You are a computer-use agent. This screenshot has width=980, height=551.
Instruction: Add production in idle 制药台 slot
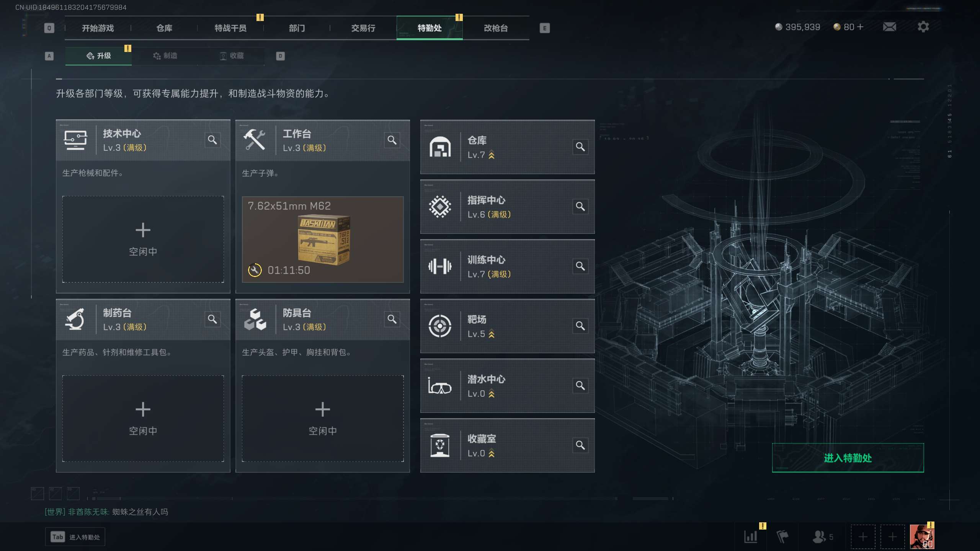[143, 418]
